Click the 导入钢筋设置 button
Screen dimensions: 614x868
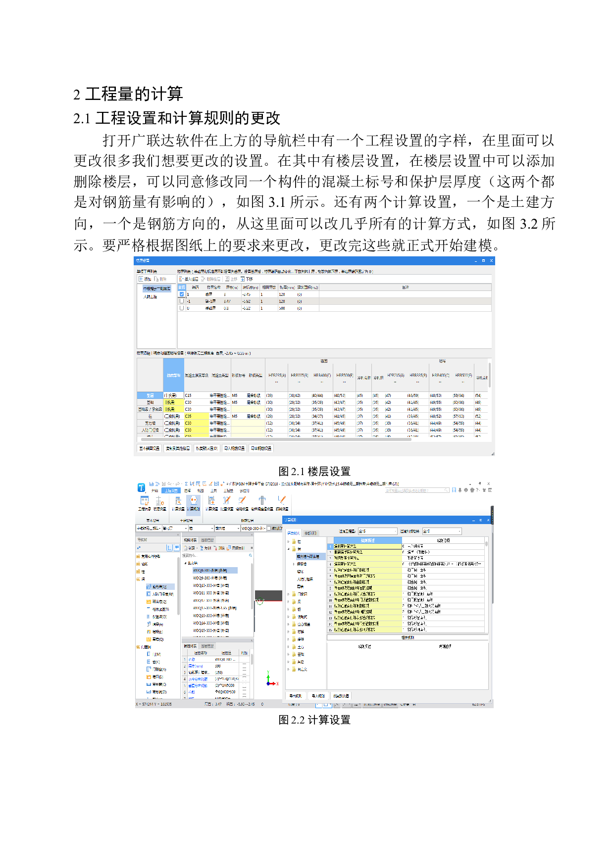(234, 448)
